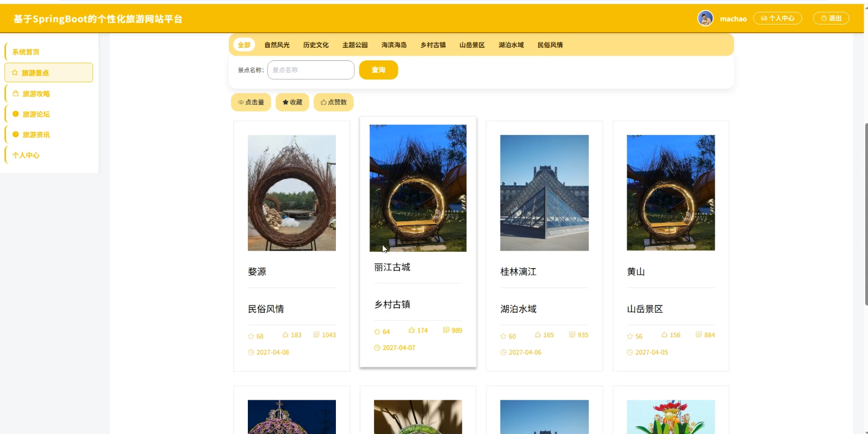Open 个人中心 in sidebar
Screen dimensions: 868x434
(26, 156)
